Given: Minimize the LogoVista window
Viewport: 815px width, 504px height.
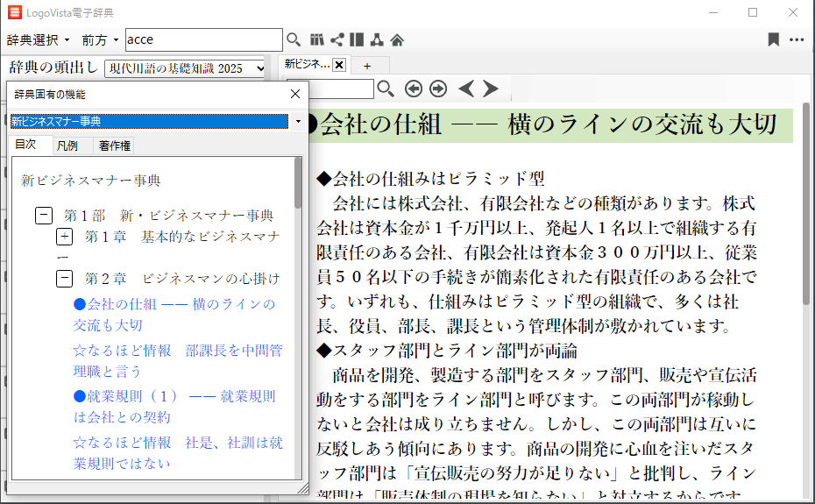Looking at the screenshot, I should tap(713, 12).
